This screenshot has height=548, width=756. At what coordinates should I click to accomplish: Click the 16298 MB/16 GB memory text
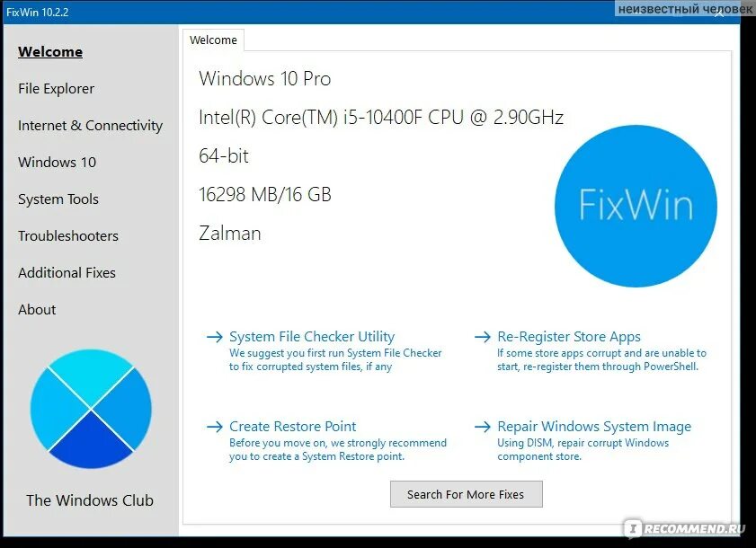pyautogui.click(x=264, y=195)
